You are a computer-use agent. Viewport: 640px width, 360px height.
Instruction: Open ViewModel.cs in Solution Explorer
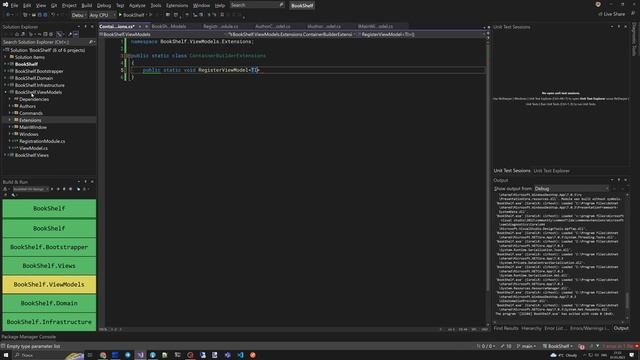[33, 148]
